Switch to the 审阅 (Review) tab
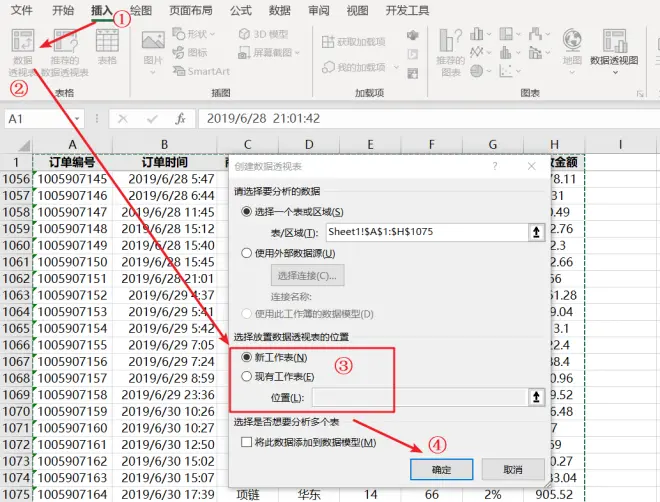Viewport: 660px width, 502px height. [319, 10]
